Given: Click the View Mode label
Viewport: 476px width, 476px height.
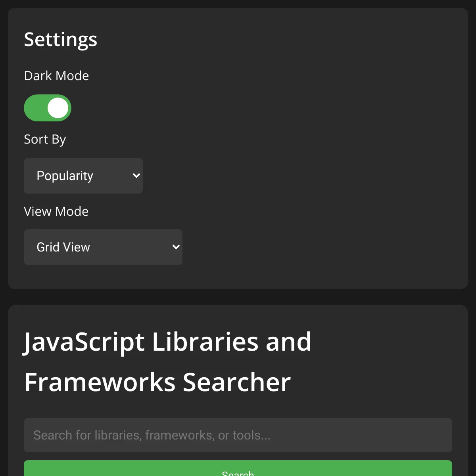Looking at the screenshot, I should [56, 211].
